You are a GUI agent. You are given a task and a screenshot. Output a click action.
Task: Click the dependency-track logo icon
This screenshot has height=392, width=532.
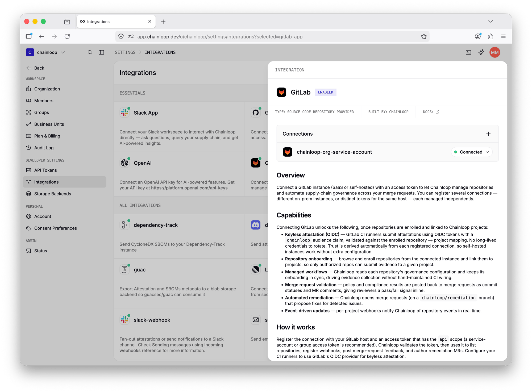coord(124,225)
